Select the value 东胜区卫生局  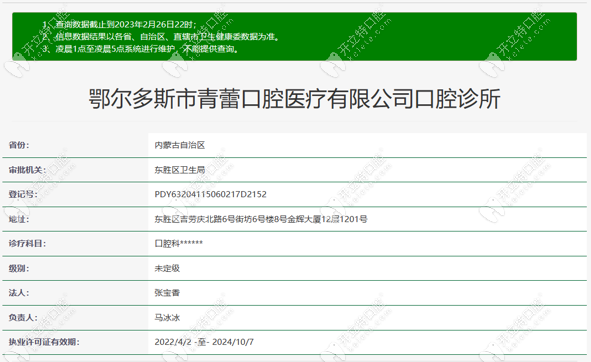point(180,170)
